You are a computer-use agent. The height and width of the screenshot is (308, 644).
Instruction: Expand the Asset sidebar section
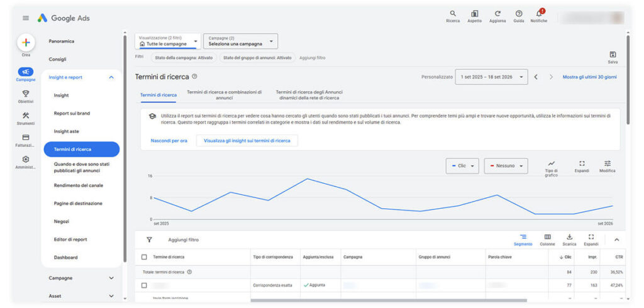pos(111,295)
